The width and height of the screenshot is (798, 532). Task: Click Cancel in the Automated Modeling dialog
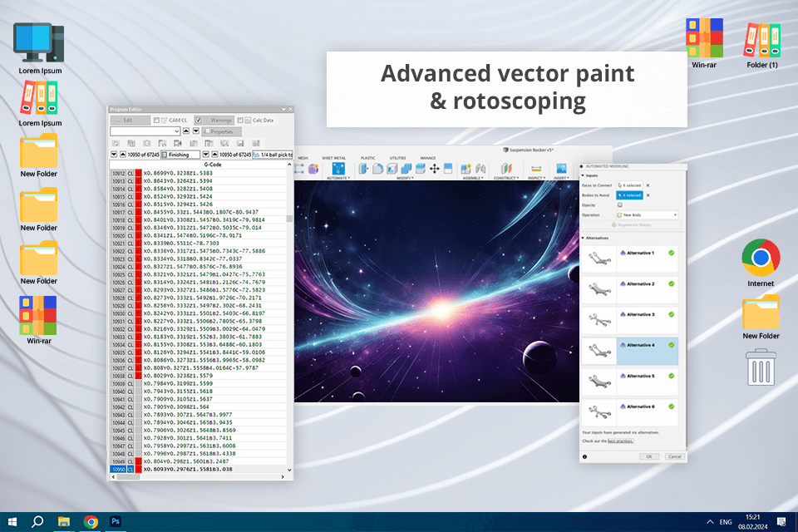[675, 456]
